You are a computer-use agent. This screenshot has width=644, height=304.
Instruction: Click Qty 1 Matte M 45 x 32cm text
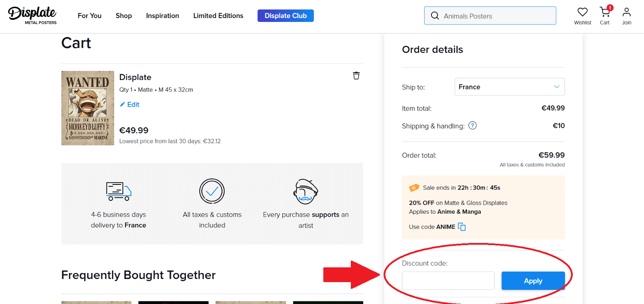[x=156, y=90]
